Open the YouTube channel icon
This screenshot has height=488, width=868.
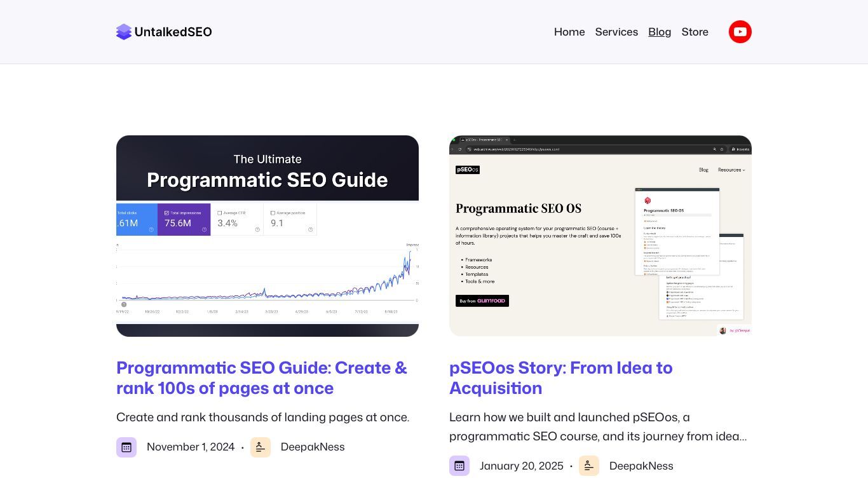coord(740,32)
